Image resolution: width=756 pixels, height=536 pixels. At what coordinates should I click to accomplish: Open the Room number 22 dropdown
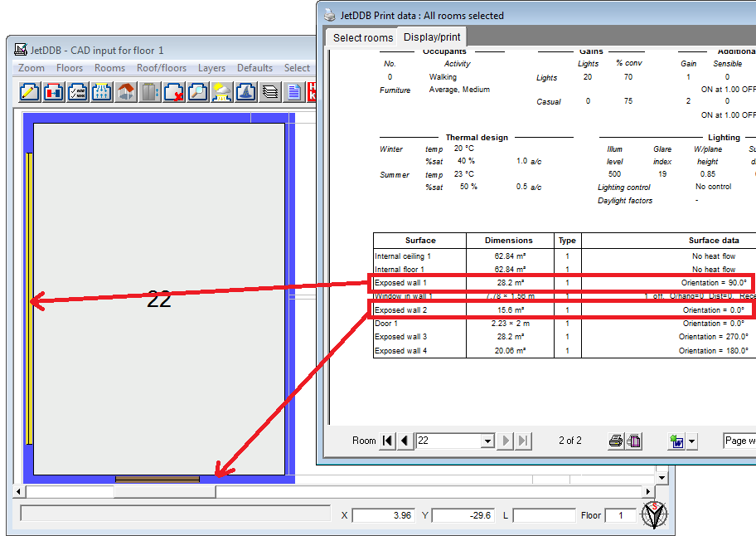tap(487, 441)
